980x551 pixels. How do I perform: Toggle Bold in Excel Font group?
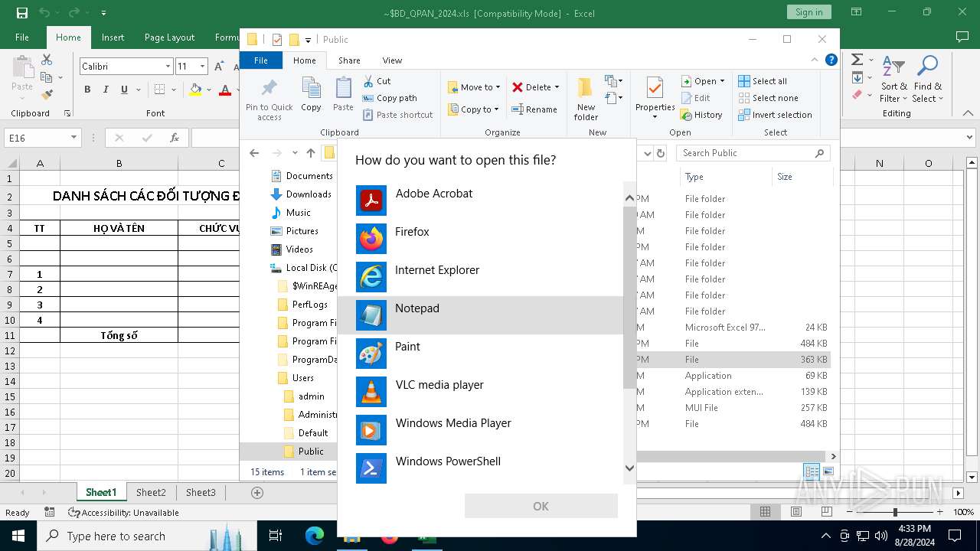coord(87,90)
